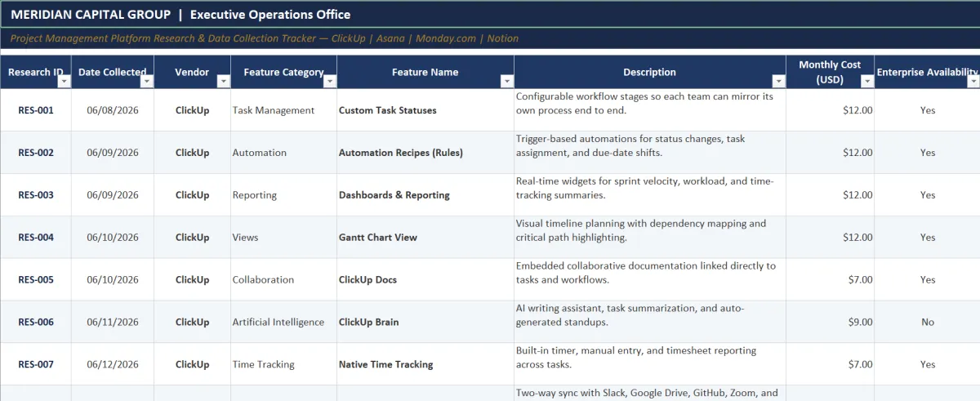Screen dimensions: 980x401
Task: Open the Date Collected filter dropdown
Action: point(146,82)
